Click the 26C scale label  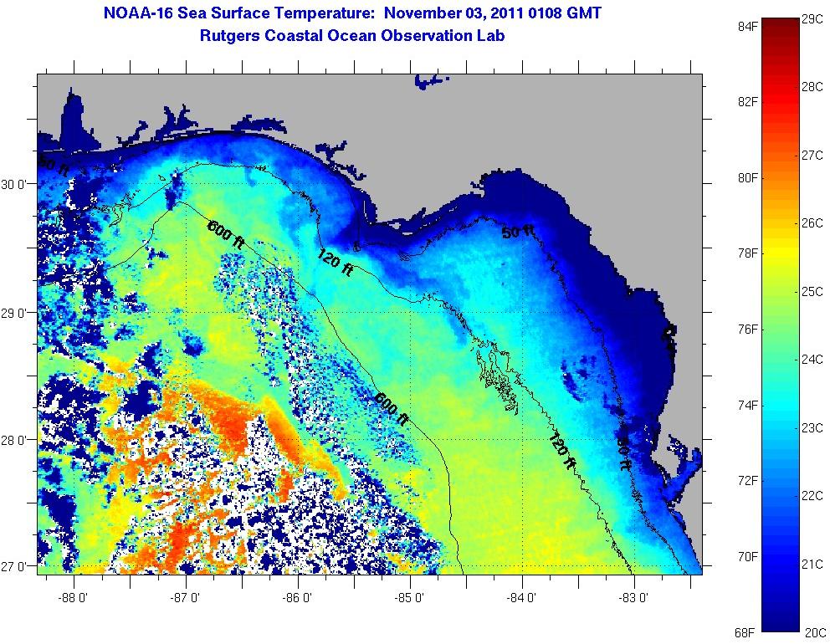click(812, 223)
